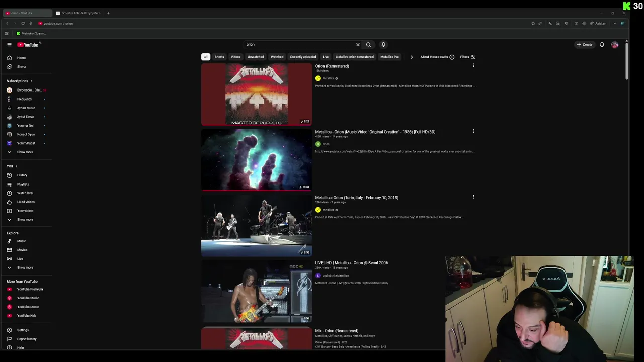Select the All filter chip
The height and width of the screenshot is (362, 644).
click(x=206, y=57)
